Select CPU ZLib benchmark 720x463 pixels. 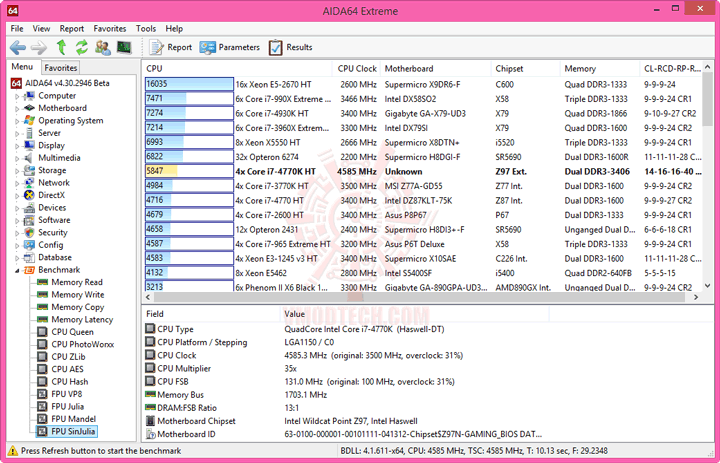[68, 356]
